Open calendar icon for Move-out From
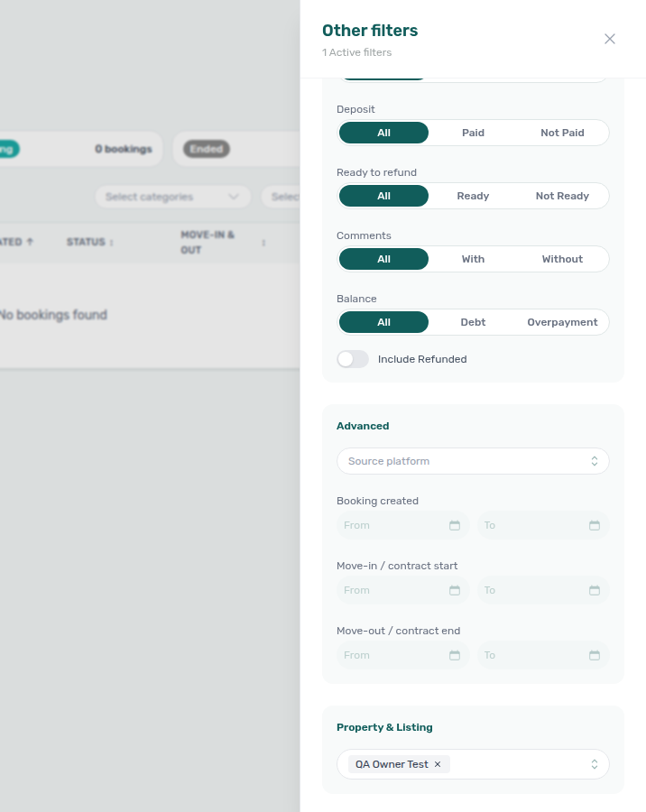This screenshot has width=646, height=812. (x=455, y=655)
